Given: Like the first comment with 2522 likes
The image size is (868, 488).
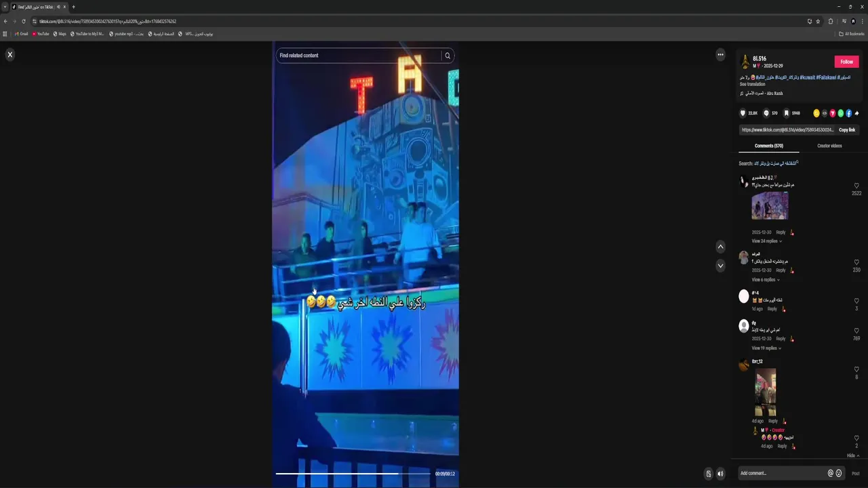Looking at the screenshot, I should point(856,186).
